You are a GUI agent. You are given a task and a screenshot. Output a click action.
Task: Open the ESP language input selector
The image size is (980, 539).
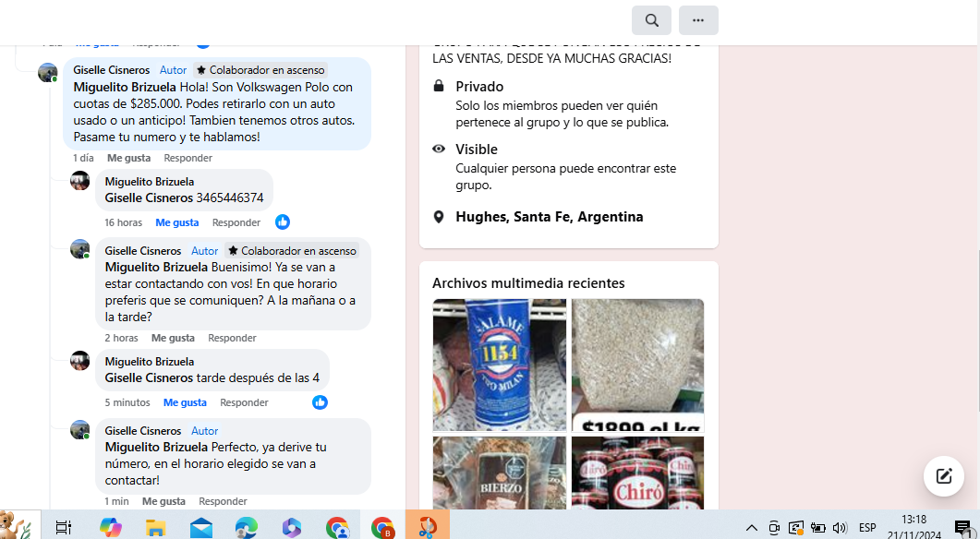[x=866, y=528]
